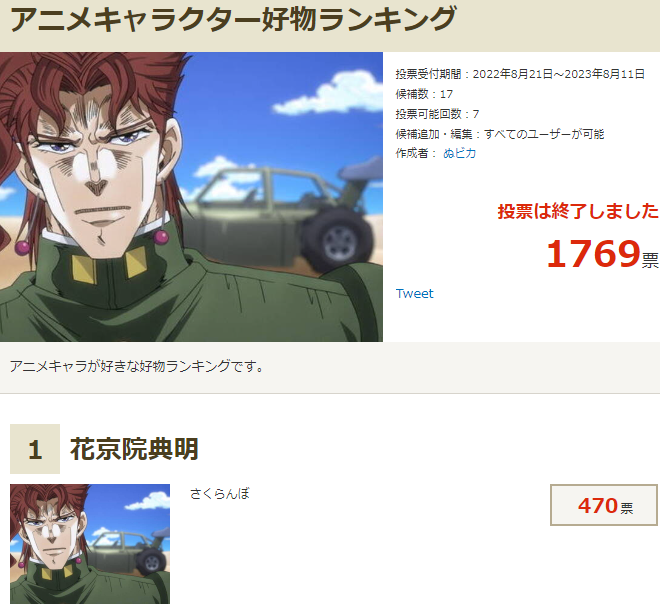Click the total 1769票 vote count

602,254
